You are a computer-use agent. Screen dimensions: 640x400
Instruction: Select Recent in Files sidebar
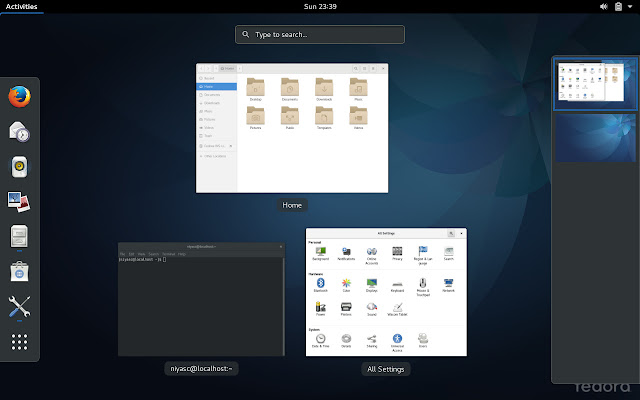(x=216, y=78)
